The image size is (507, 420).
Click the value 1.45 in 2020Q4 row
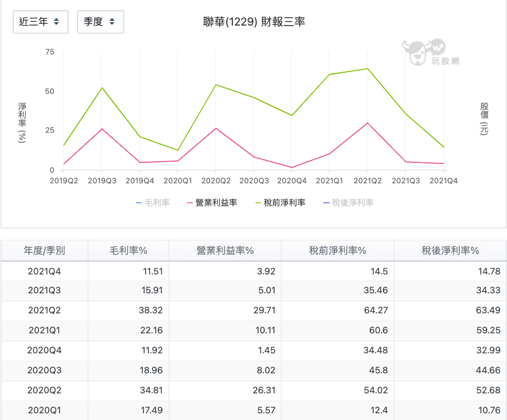coord(266,351)
